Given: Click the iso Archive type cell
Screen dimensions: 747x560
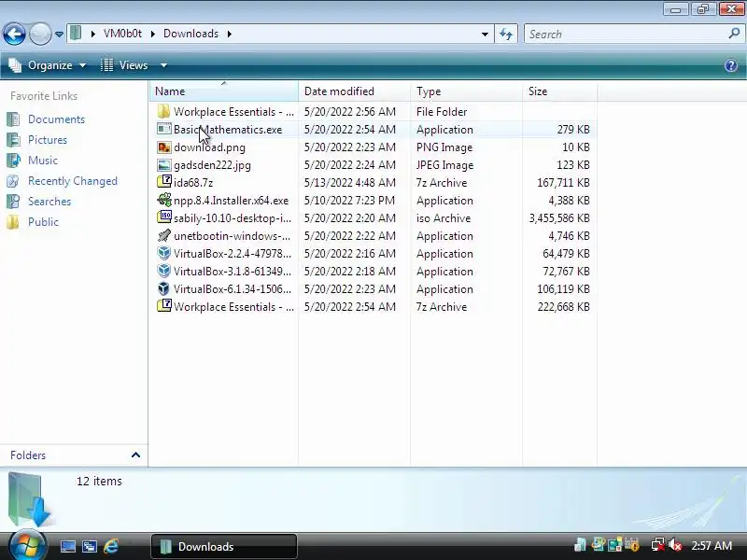Looking at the screenshot, I should 443,218.
